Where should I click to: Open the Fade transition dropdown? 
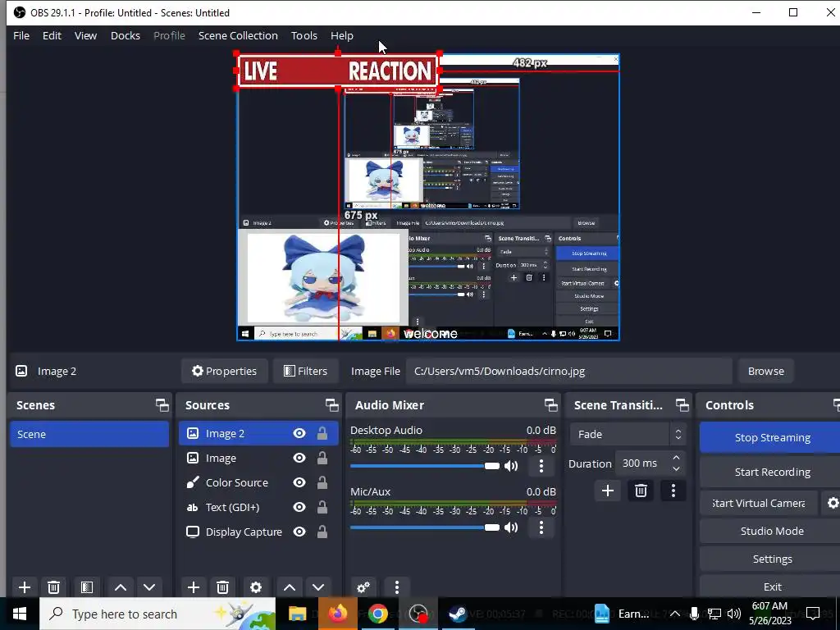(x=628, y=434)
